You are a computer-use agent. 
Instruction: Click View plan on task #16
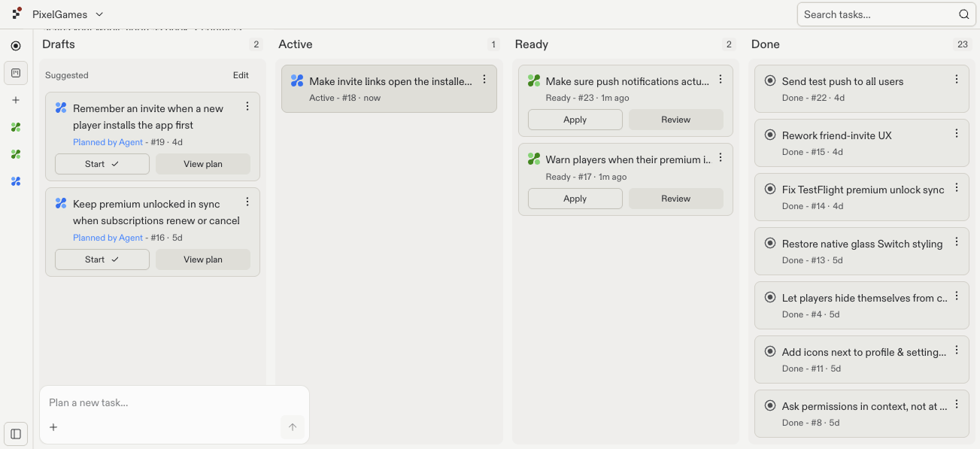coord(203,259)
